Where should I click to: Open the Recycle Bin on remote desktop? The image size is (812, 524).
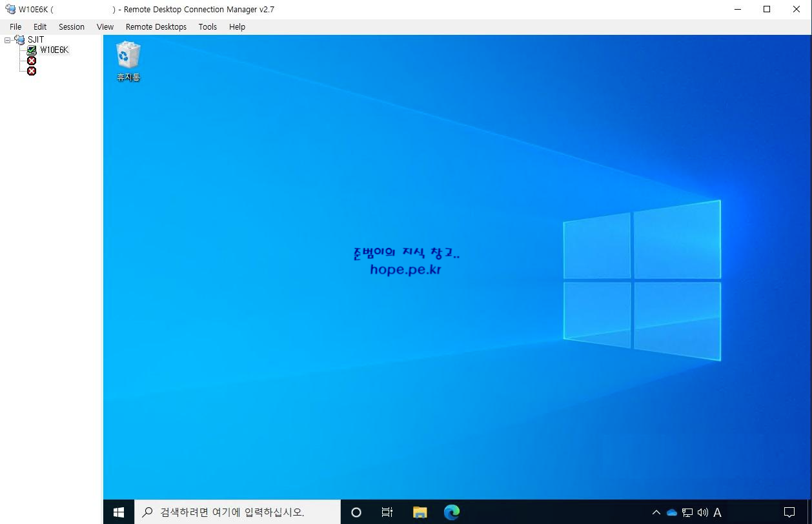pos(128,61)
